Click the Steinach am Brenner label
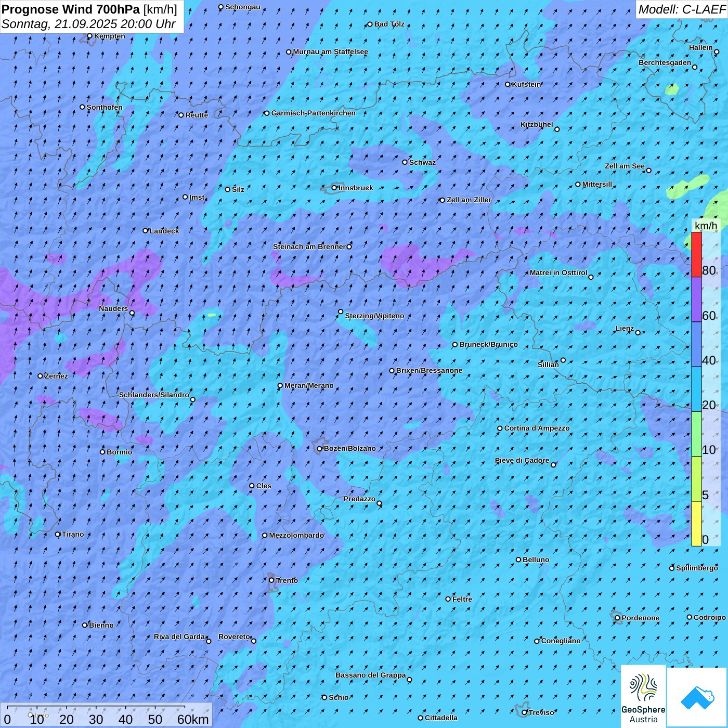 (x=309, y=246)
